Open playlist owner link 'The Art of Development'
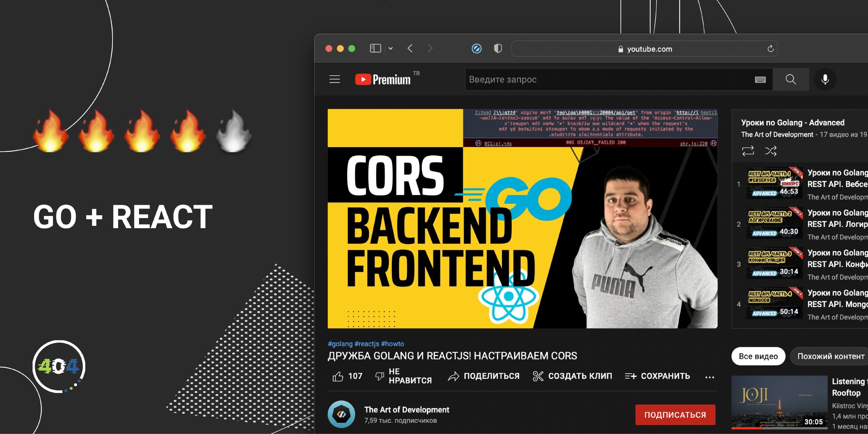Image resolution: width=868 pixels, height=434 pixels. coord(777,135)
